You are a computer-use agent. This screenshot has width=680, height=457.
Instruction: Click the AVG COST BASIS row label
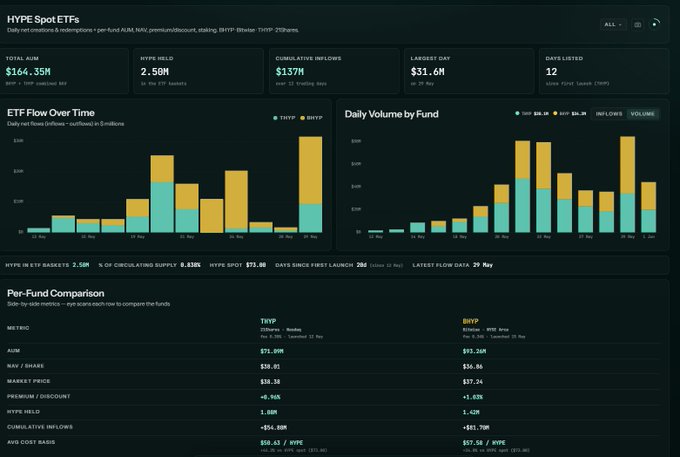[31, 442]
